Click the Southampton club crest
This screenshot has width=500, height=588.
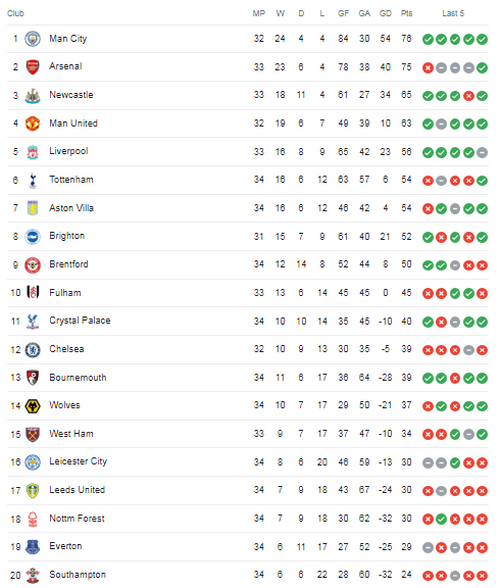click(x=33, y=575)
